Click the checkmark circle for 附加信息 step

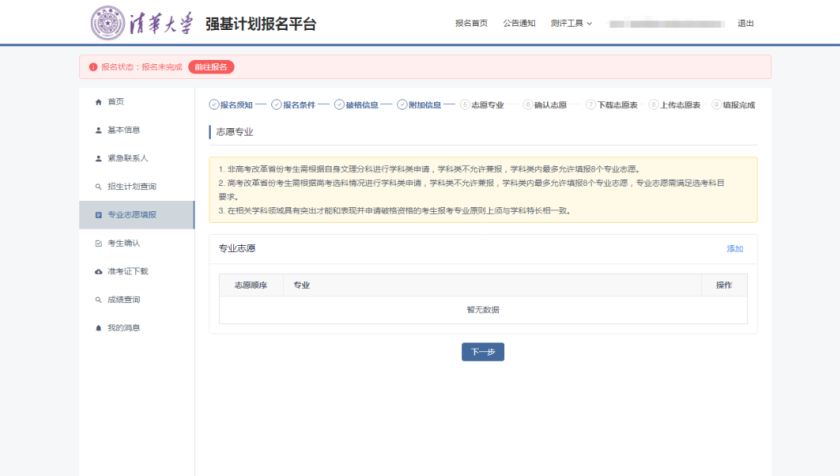click(x=402, y=104)
